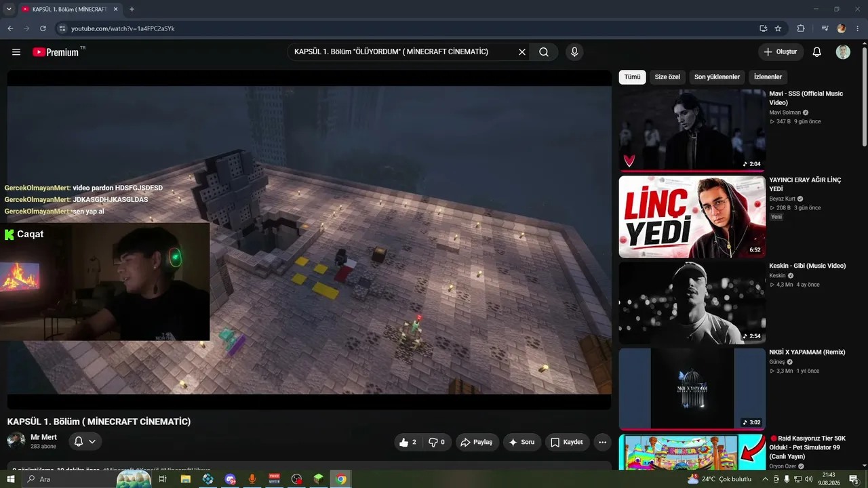Show hidden system tray icons chevron
Viewport: 868px width, 488px height.
[766, 479]
